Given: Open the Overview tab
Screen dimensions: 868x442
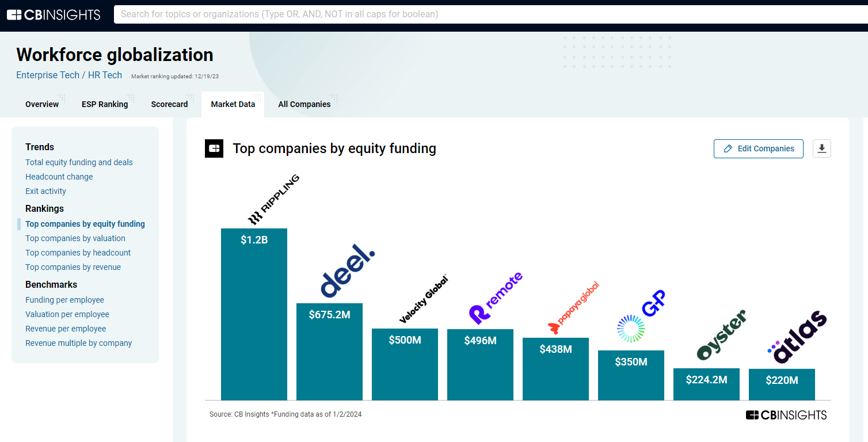Looking at the screenshot, I should click(x=42, y=104).
